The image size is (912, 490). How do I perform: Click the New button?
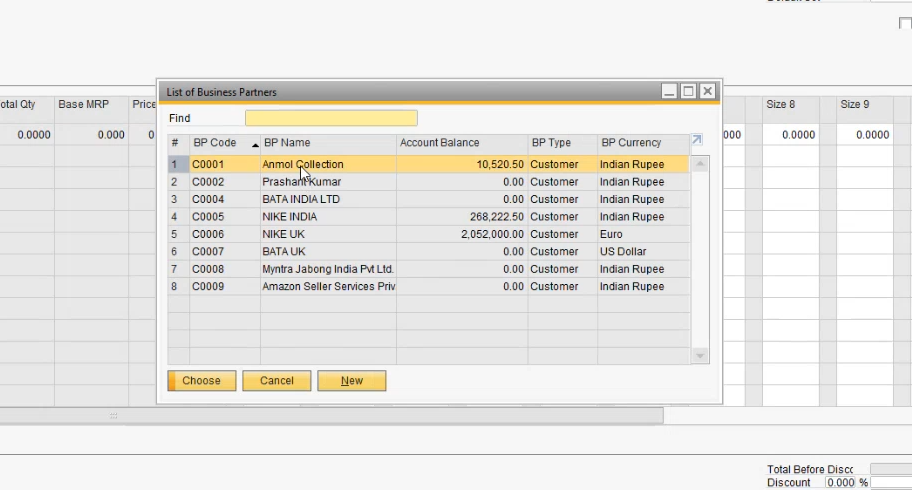coord(352,381)
